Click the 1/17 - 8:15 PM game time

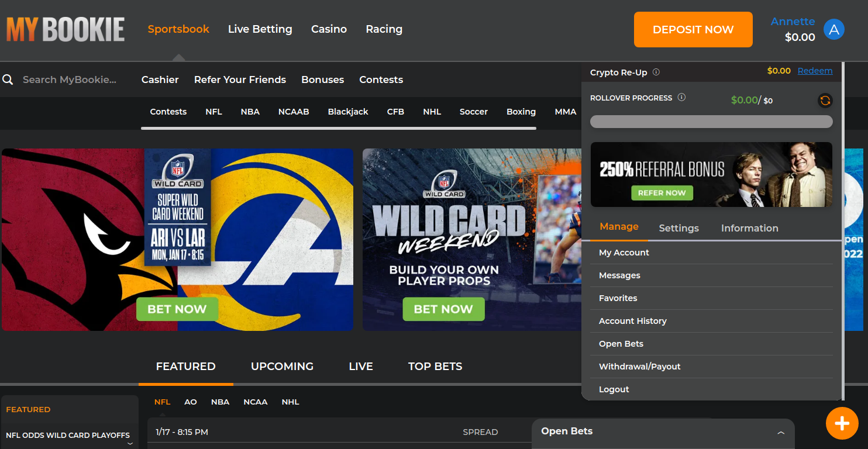click(x=182, y=432)
